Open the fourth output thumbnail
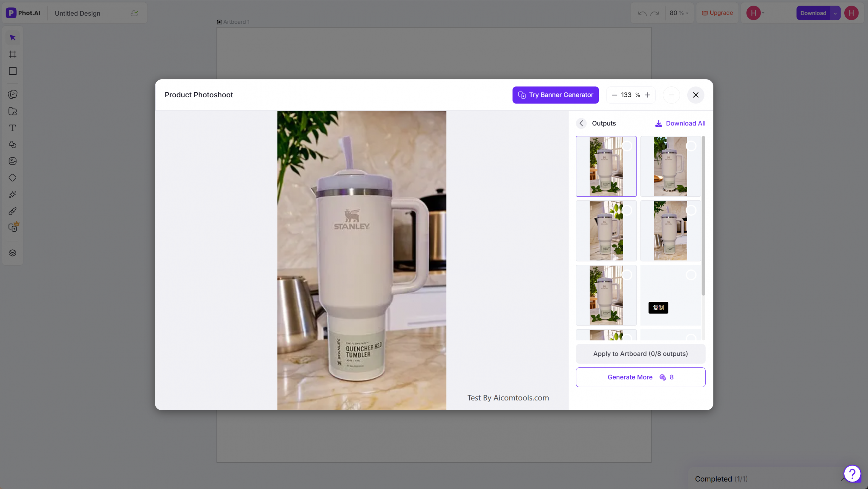 (x=670, y=231)
